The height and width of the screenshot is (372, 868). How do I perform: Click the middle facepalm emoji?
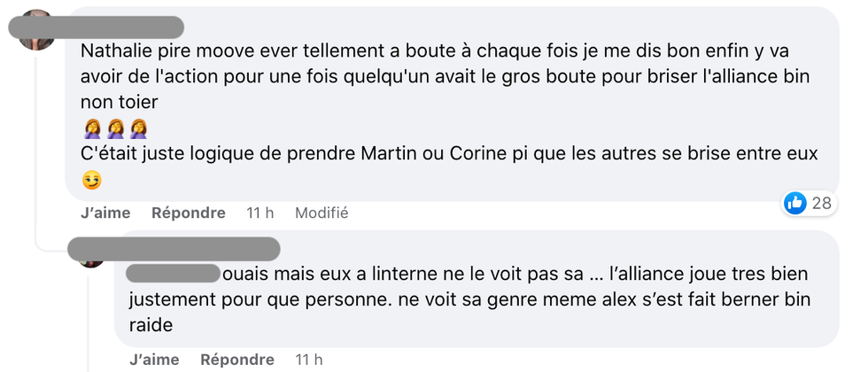click(115, 130)
